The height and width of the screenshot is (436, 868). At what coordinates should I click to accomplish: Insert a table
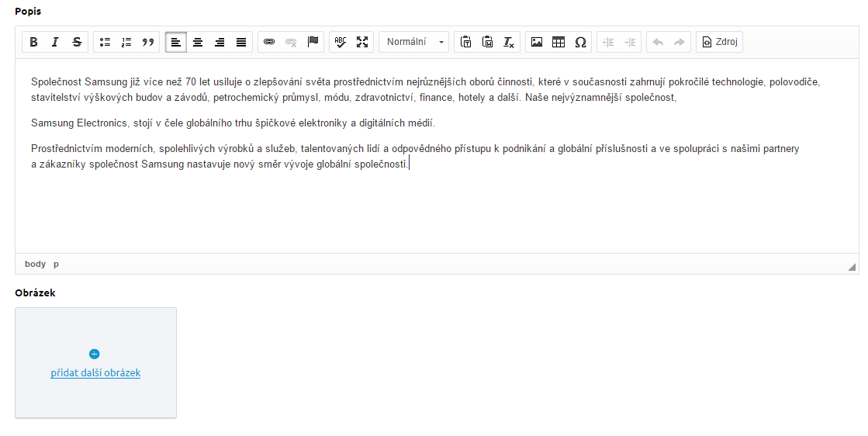pos(558,42)
